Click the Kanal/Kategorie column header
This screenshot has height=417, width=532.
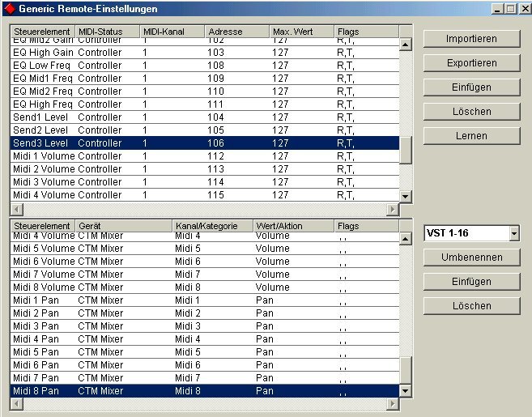pyautogui.click(x=211, y=226)
